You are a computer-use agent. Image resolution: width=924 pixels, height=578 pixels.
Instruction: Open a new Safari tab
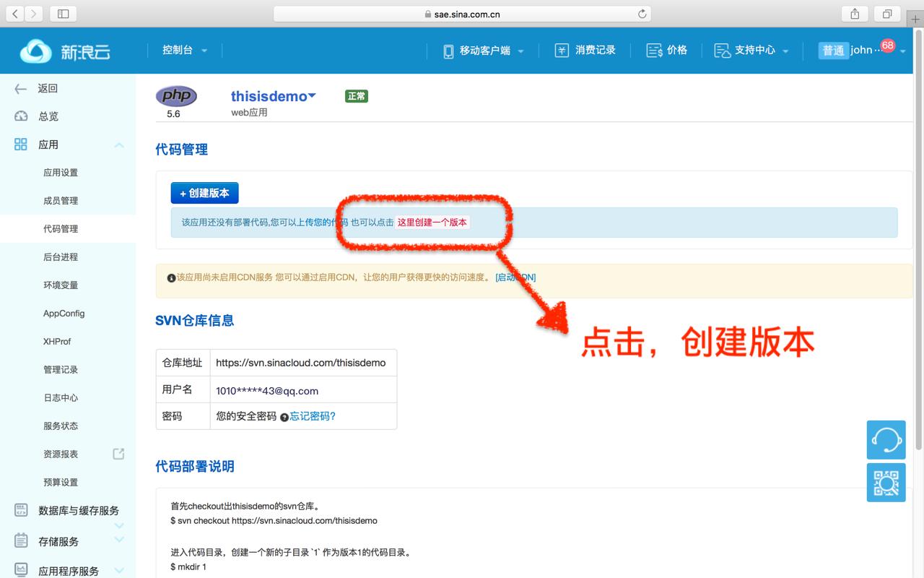tap(916, 20)
